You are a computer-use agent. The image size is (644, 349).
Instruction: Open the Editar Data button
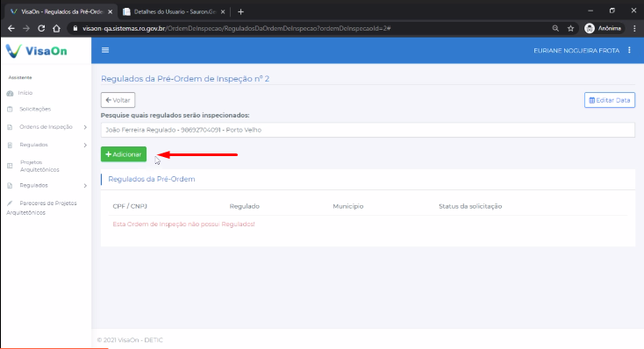pyautogui.click(x=610, y=100)
